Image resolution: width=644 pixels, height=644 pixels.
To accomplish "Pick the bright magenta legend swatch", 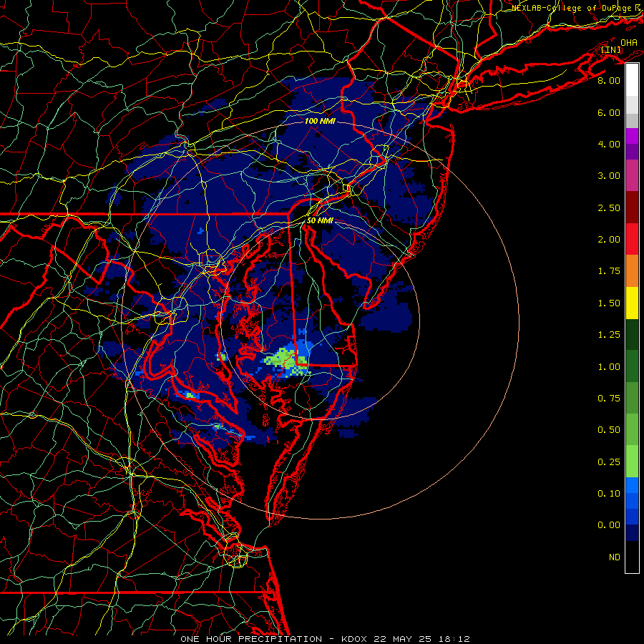I will click(x=632, y=136).
